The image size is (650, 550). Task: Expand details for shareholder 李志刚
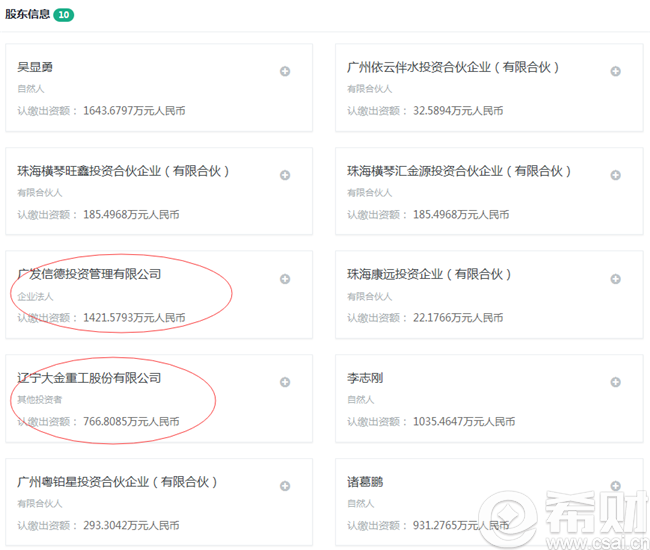616,382
